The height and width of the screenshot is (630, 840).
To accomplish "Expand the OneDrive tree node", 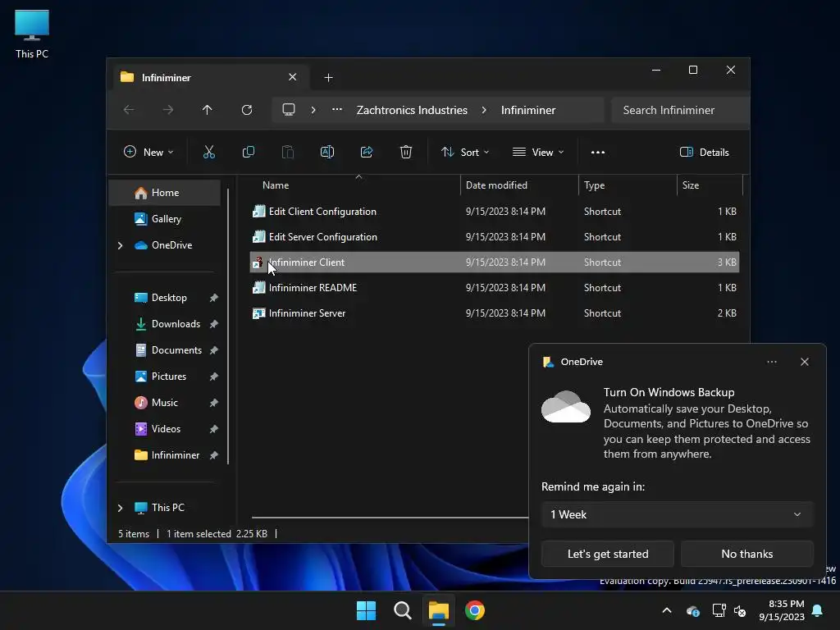I will tap(120, 245).
